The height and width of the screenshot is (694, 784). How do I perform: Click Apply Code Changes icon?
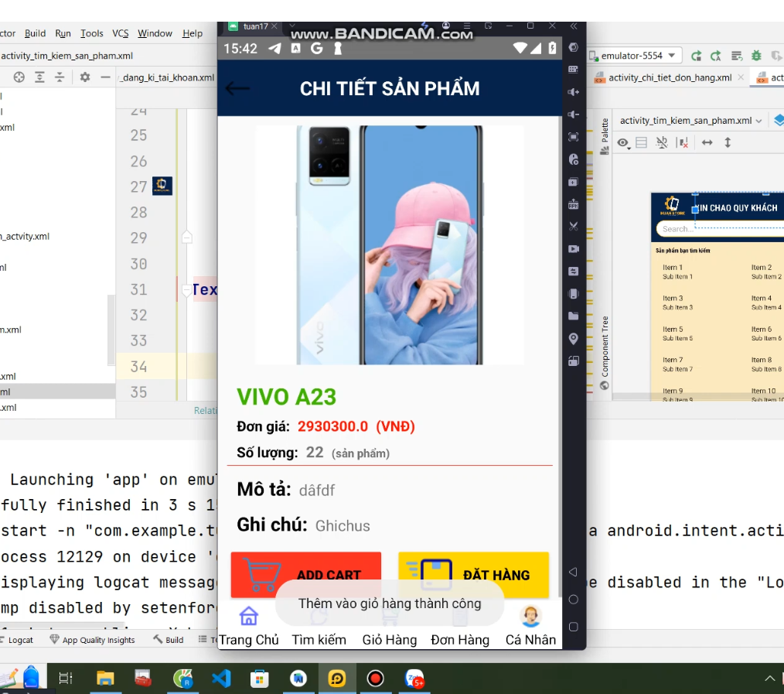tap(715, 56)
